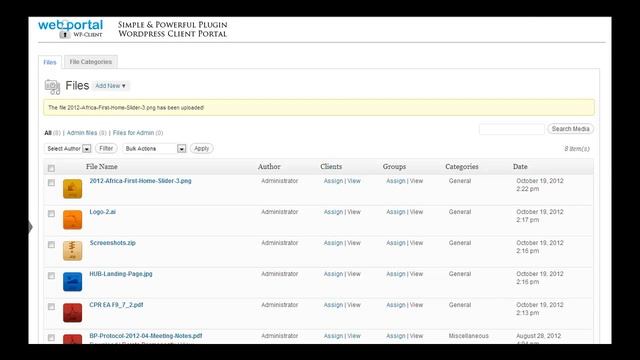
Task: Click the zip archive icon for Screenshots.zip
Action: tap(72, 251)
